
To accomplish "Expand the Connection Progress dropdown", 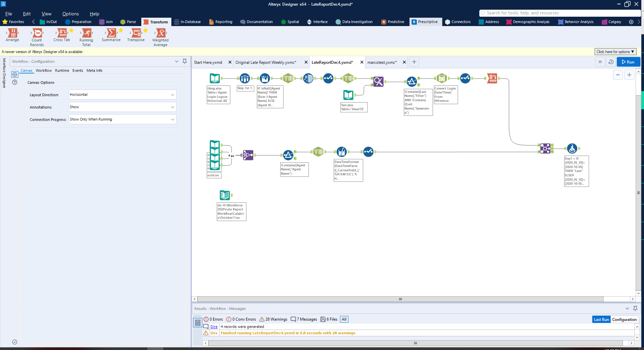I will 122,119.
